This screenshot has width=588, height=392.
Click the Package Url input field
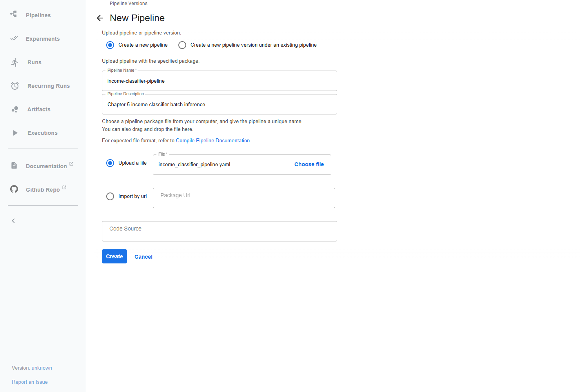coord(244,198)
